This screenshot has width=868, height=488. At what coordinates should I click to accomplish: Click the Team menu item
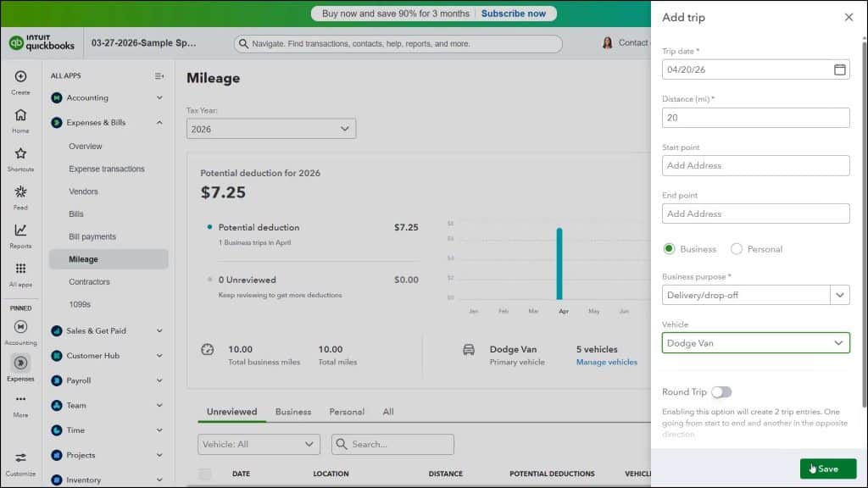pyautogui.click(x=76, y=406)
